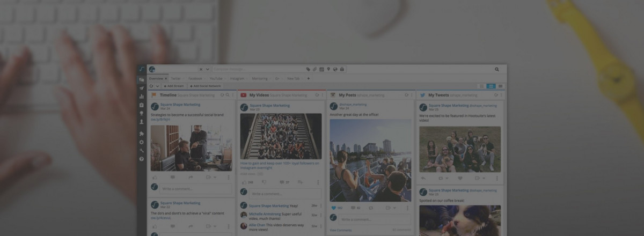Thumbs-down the My Videos video
644x236 pixels.
click(x=264, y=182)
